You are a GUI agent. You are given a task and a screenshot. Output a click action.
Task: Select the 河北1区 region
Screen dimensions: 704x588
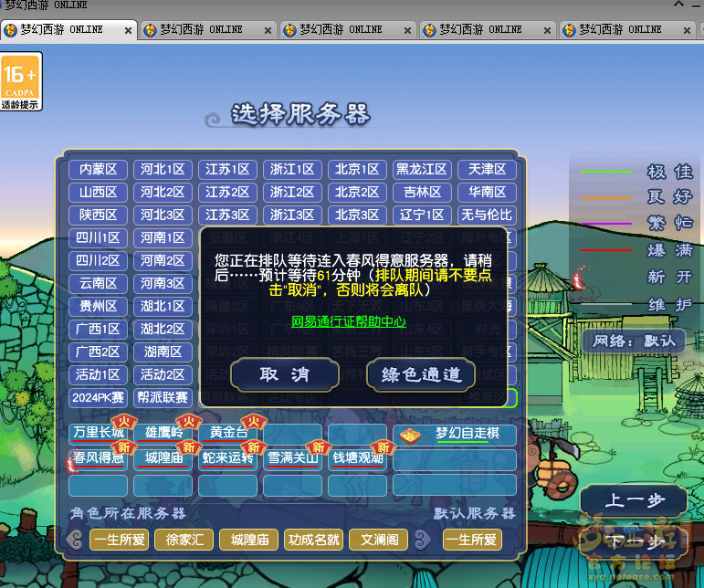(x=163, y=169)
